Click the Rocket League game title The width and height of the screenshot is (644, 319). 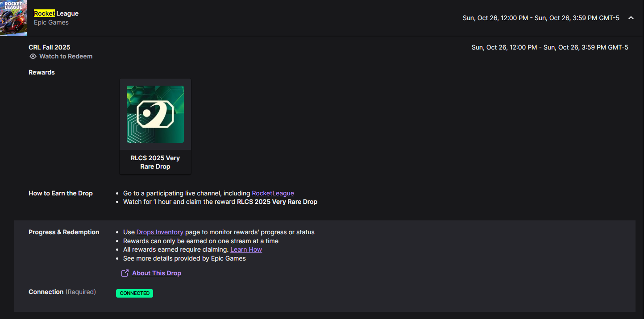pos(56,13)
